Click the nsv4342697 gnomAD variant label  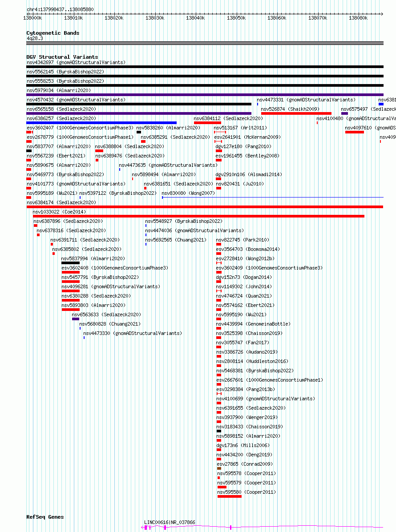[x=76, y=62]
